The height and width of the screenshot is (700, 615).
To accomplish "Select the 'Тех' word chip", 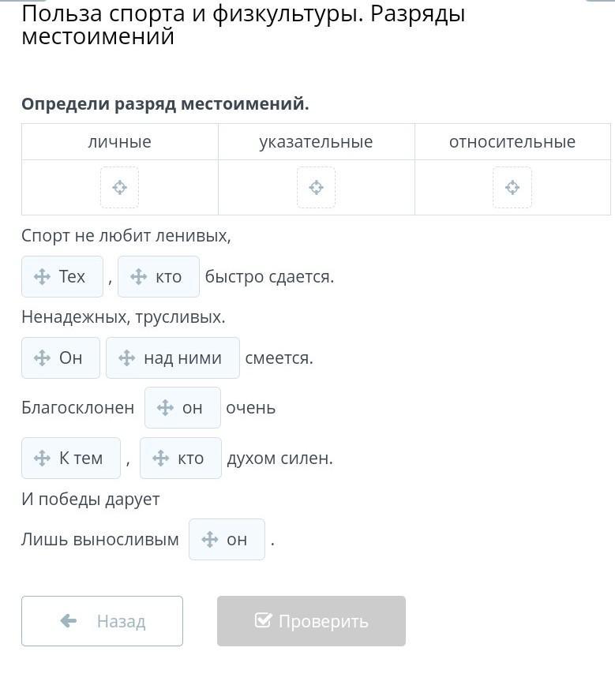I will coord(62,277).
